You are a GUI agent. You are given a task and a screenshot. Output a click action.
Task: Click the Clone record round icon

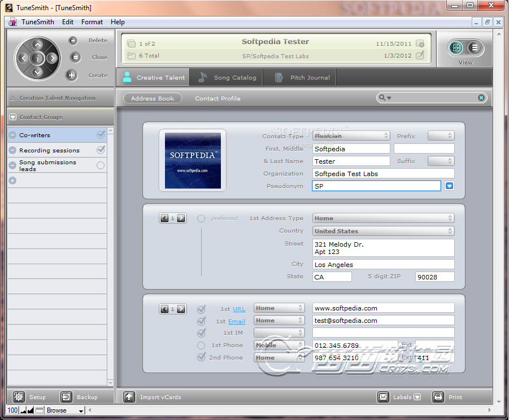[x=75, y=58]
